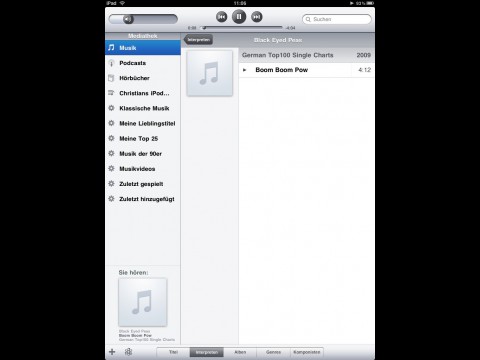Pause the current song
480x360 pixels.
click(239, 16)
